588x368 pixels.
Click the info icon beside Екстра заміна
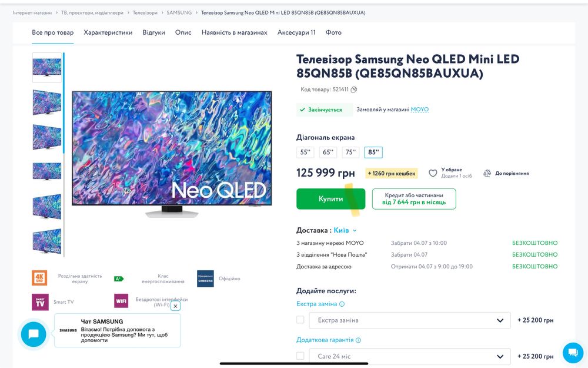coord(342,304)
